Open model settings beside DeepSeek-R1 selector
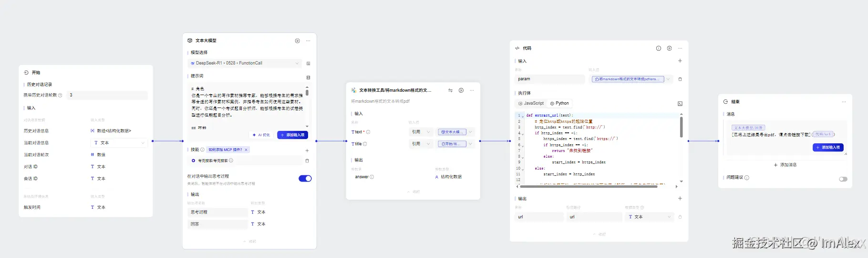The image size is (868, 258). point(308,63)
